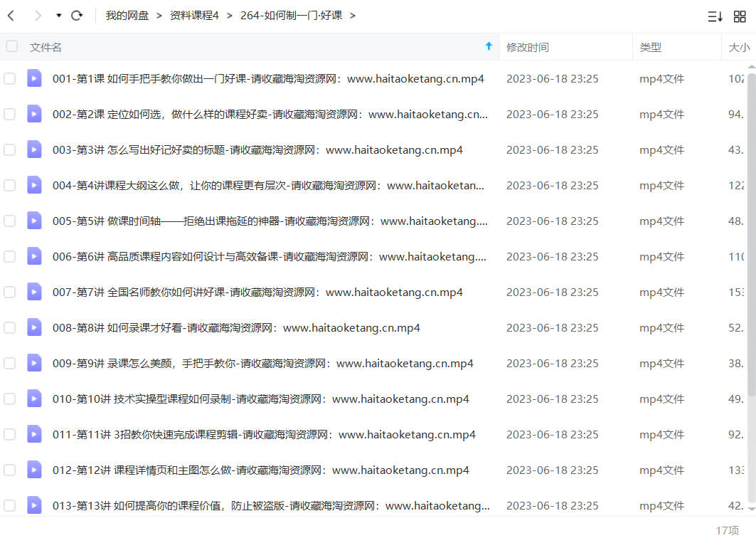Check the box for file 009-第9讲

[x=10, y=363]
